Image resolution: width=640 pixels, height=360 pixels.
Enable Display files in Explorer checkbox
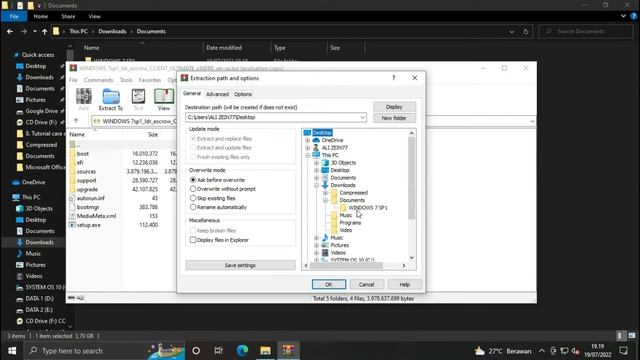193,240
